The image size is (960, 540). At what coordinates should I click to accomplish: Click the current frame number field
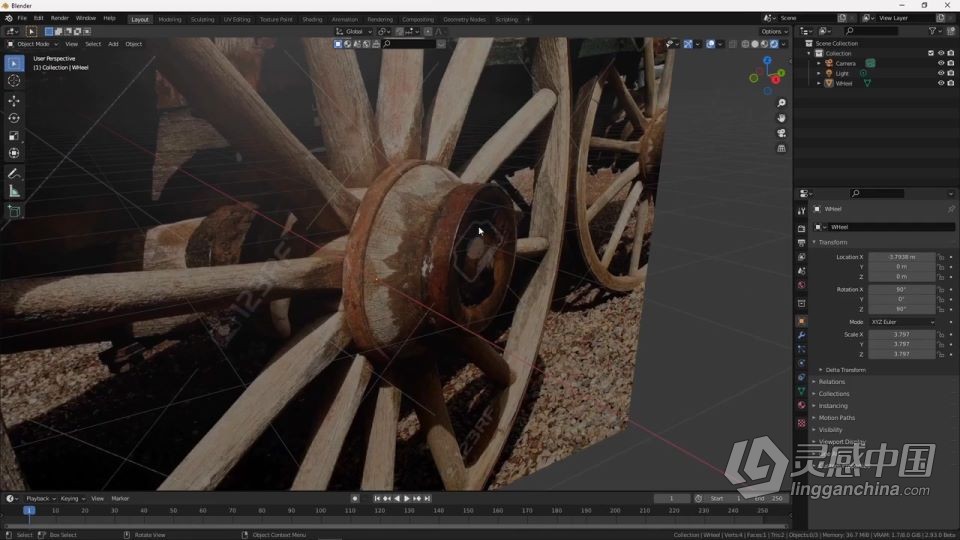point(672,498)
